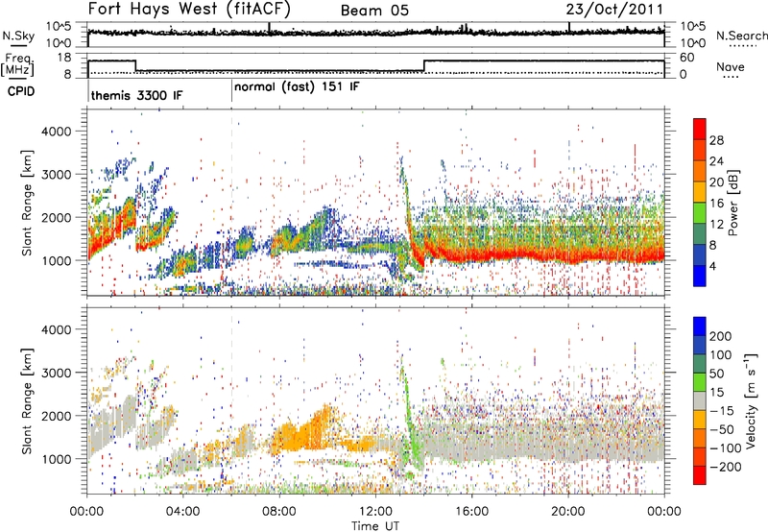
Task: Pick the red bottom segment of velocity colorbar
Action: 700,475
